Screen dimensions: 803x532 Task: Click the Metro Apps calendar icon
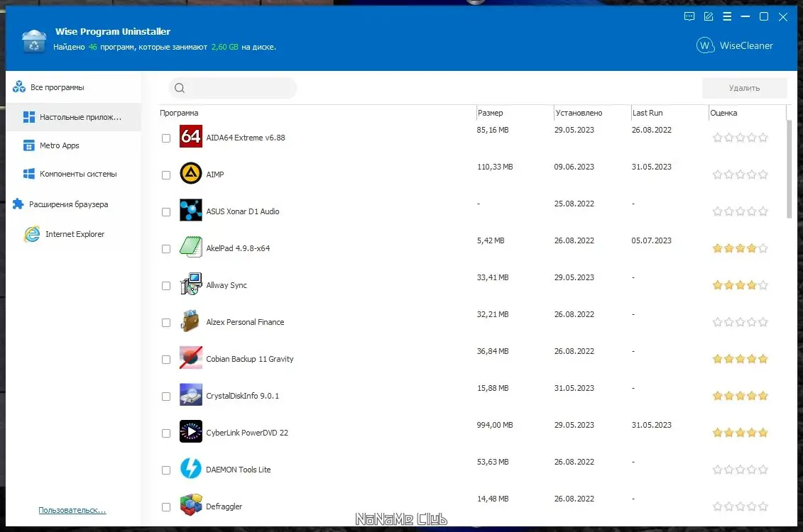(x=28, y=145)
